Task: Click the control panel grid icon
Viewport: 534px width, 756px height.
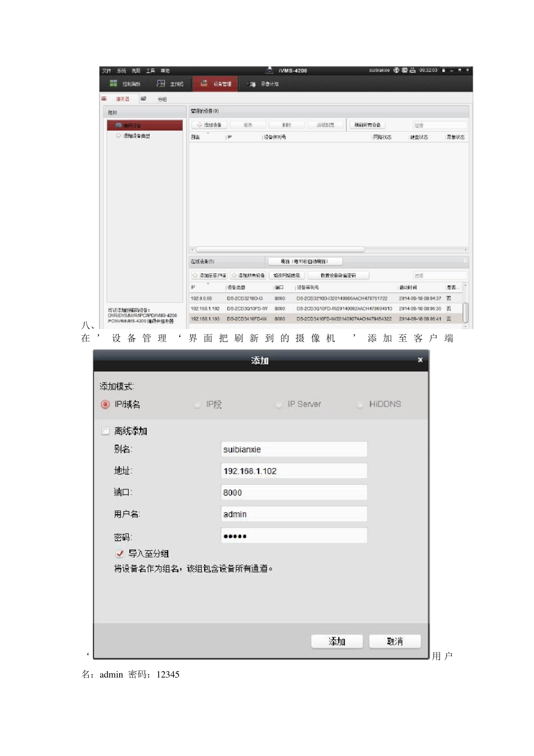Action: point(113,83)
